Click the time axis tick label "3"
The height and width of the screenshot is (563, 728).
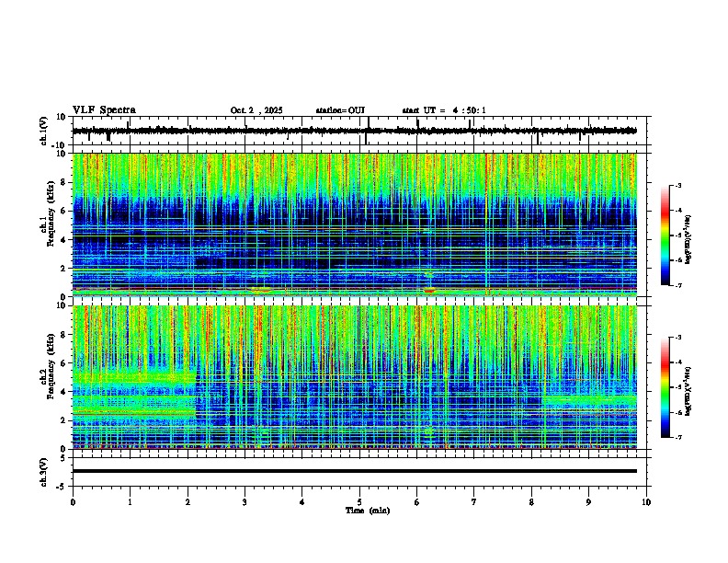(x=245, y=502)
